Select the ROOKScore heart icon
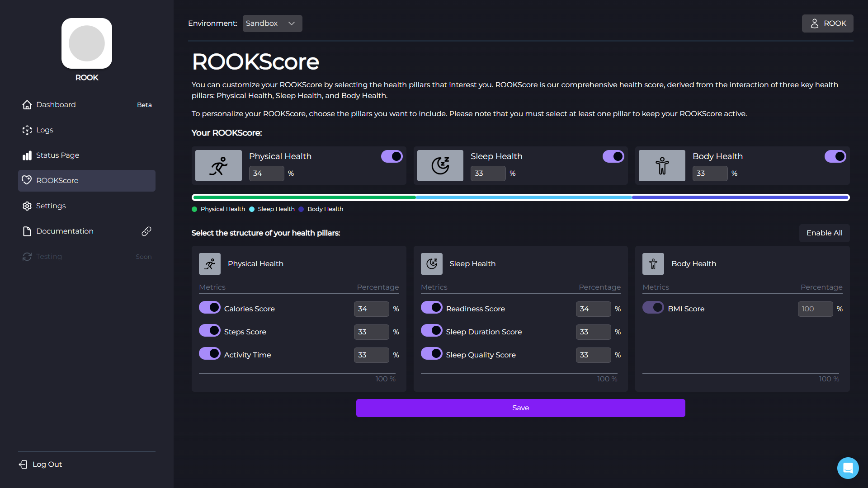 tap(27, 180)
